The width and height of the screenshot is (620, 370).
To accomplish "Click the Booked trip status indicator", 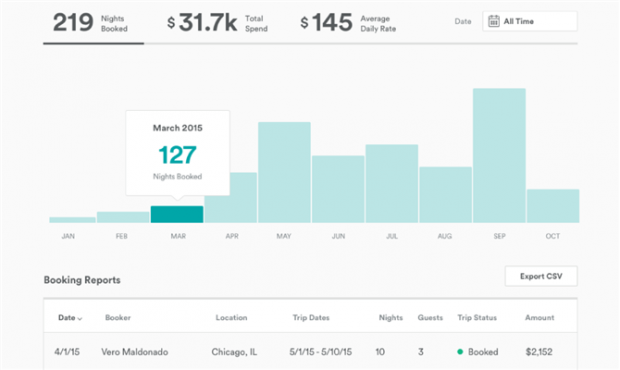I will coord(478,352).
